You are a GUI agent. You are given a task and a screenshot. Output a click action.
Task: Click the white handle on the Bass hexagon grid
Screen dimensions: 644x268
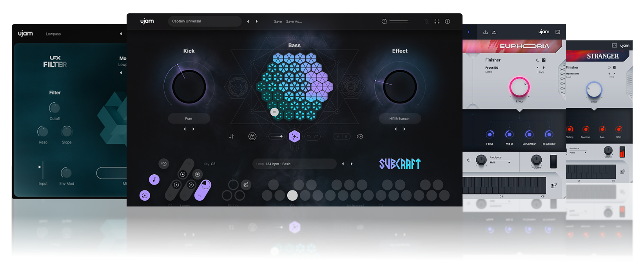[x=274, y=112]
